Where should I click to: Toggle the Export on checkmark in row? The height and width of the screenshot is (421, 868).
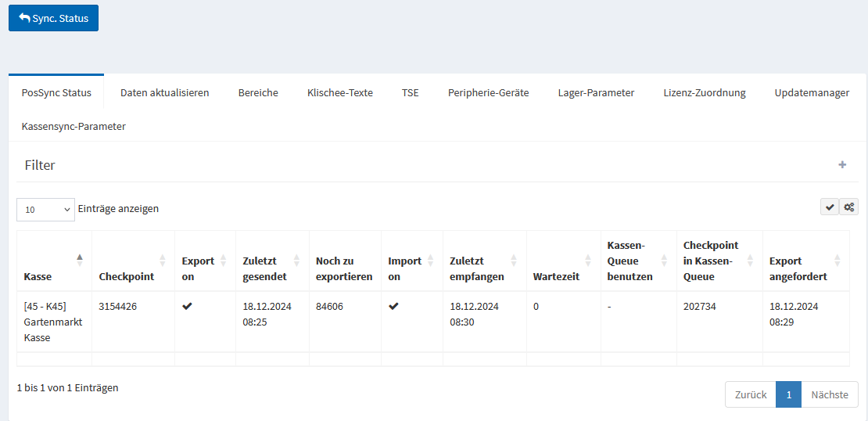[187, 307]
